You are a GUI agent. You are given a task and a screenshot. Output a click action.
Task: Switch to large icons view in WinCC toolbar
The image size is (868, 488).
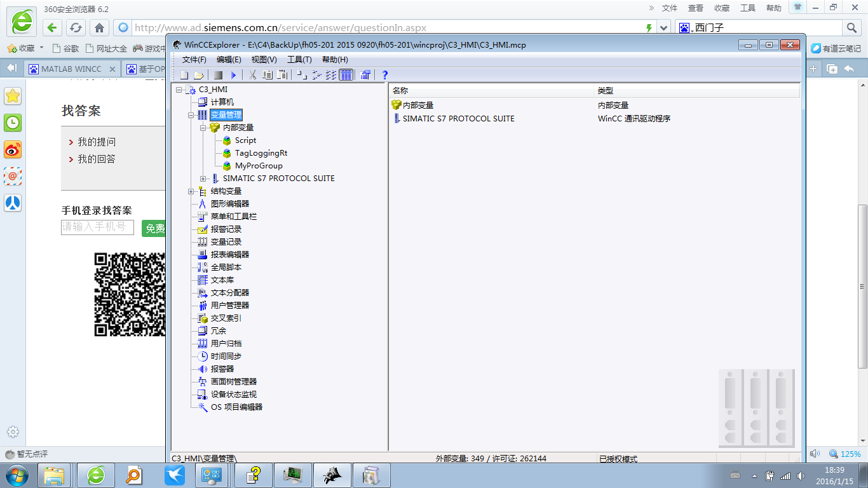[302, 75]
